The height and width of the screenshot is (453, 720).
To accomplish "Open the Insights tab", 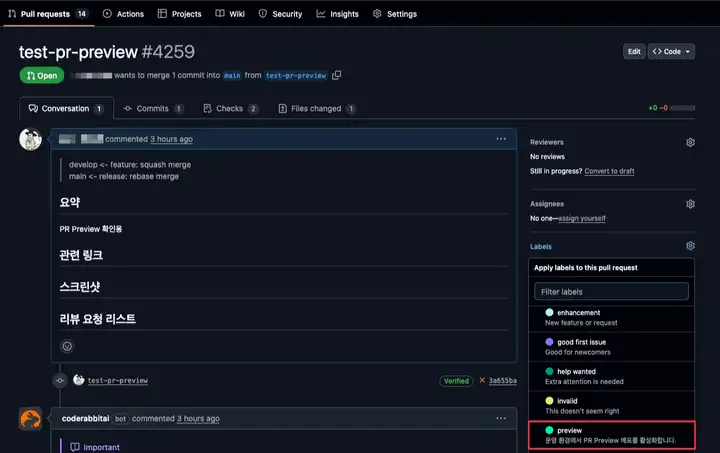I will 338,14.
